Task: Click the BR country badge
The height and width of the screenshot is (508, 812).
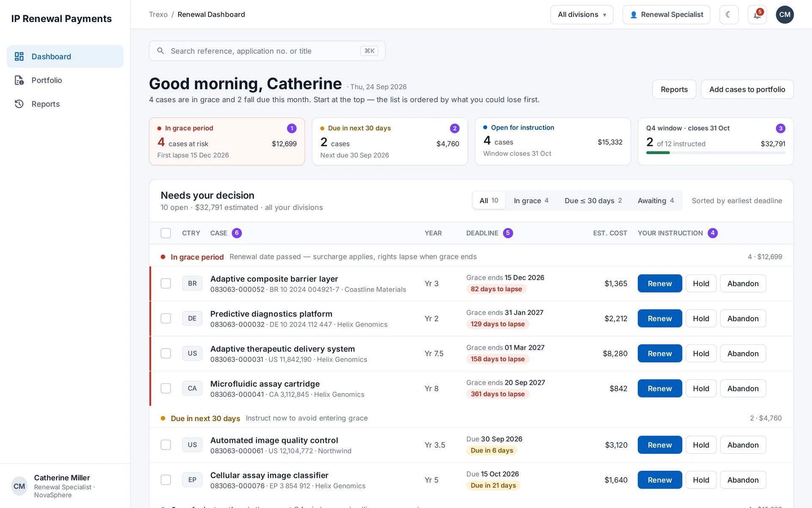Action: pos(192,283)
